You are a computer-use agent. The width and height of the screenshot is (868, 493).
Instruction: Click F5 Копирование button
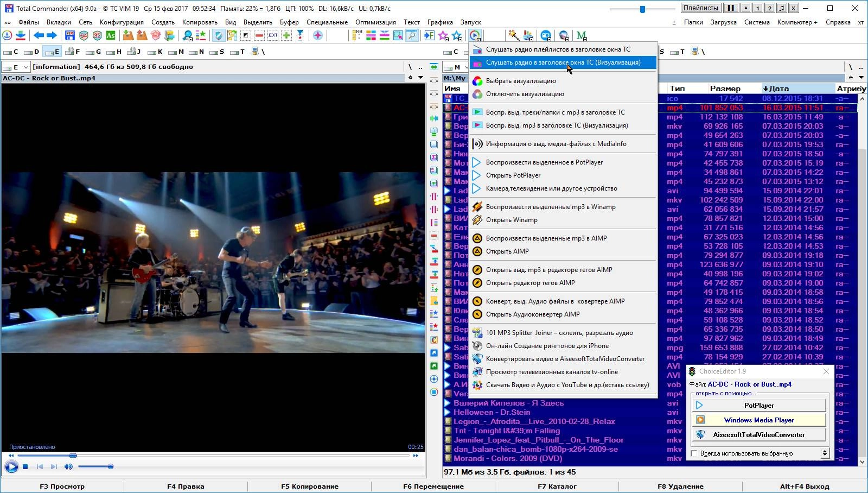click(x=310, y=486)
